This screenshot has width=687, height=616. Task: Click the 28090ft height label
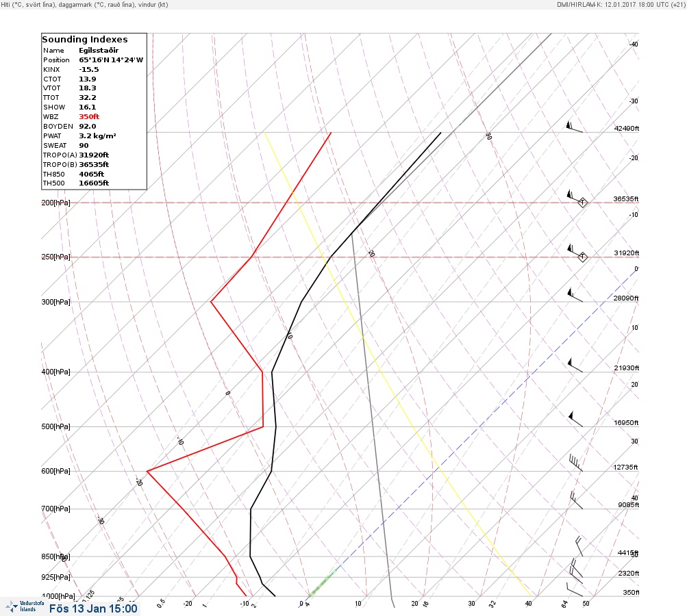(x=626, y=298)
